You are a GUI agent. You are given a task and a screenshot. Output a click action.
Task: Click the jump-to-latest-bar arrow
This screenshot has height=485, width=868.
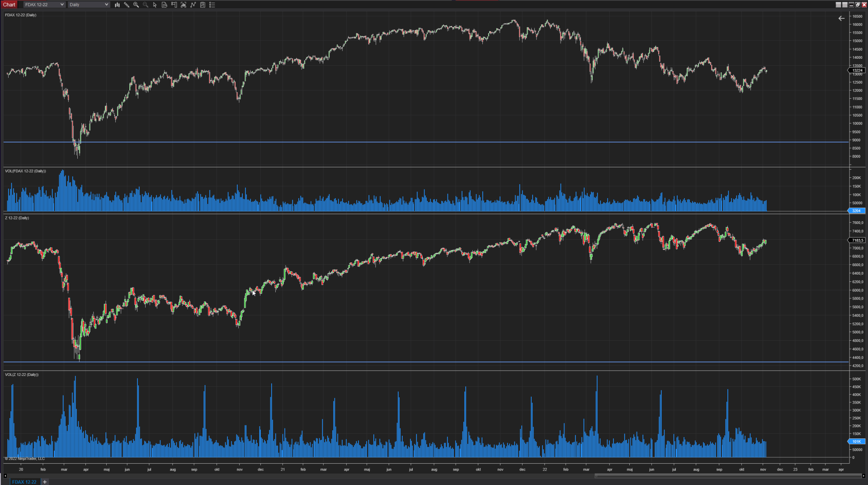tap(841, 19)
